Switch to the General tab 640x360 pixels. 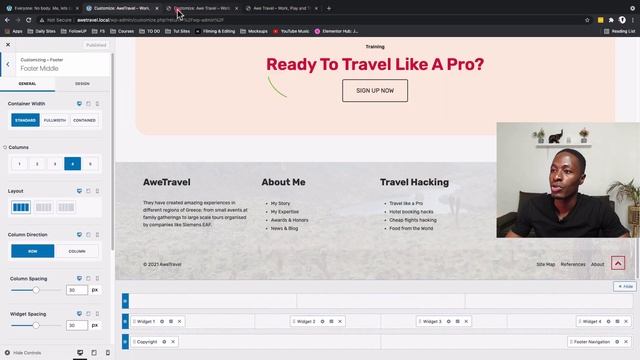(x=27, y=84)
